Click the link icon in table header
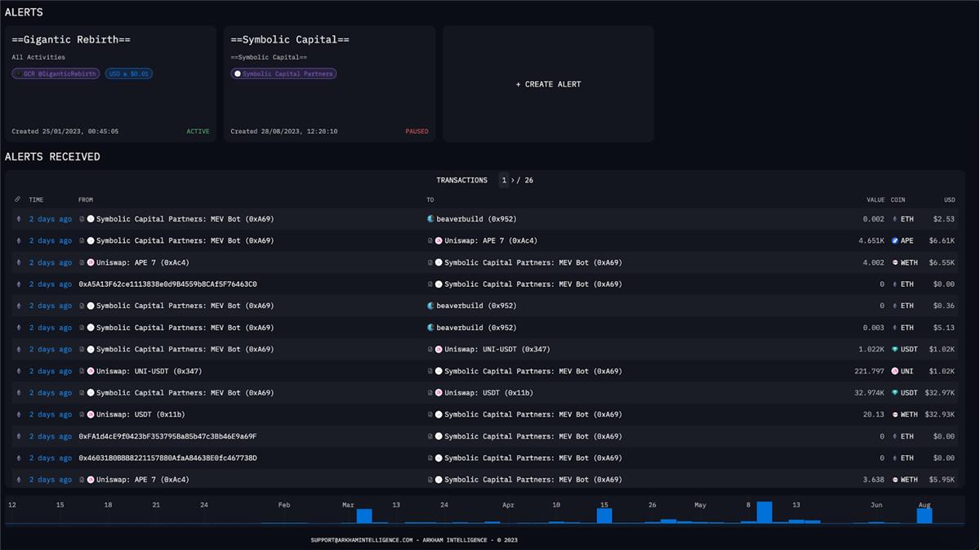 pos(18,199)
